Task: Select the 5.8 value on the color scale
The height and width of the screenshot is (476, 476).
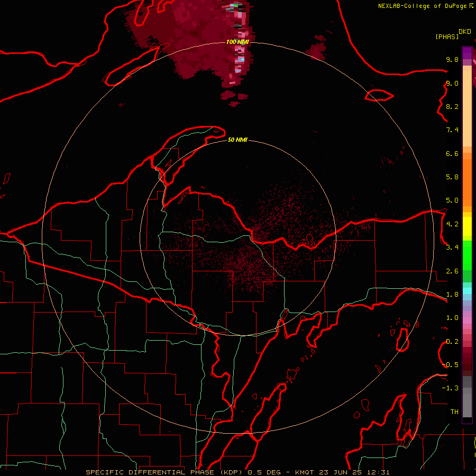Action: [452, 177]
